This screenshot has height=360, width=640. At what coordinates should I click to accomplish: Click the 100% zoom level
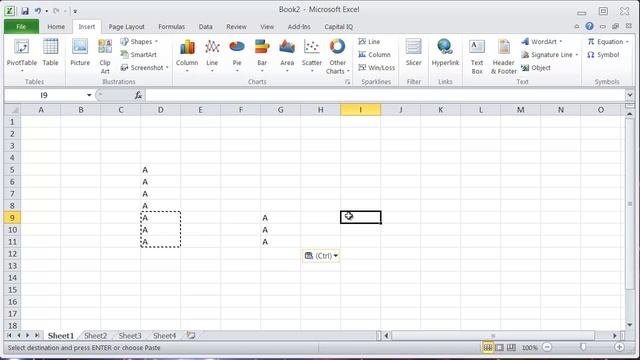click(529, 348)
